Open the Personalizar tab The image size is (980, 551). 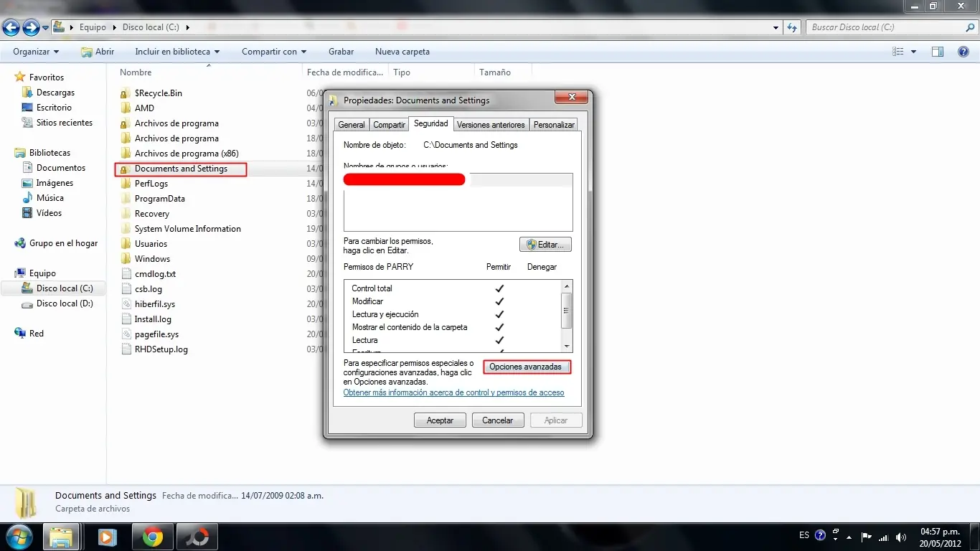pos(554,125)
